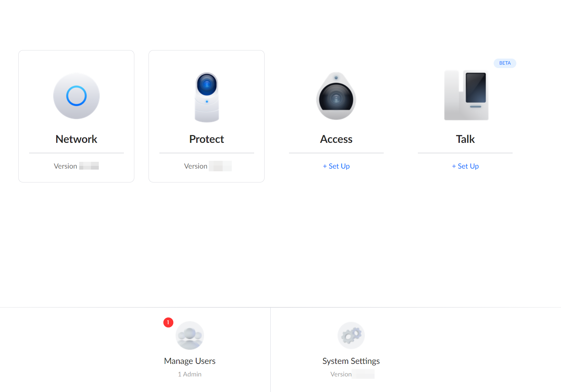Click the Network version number
Image resolution: width=561 pixels, height=392 pixels.
[x=89, y=166]
